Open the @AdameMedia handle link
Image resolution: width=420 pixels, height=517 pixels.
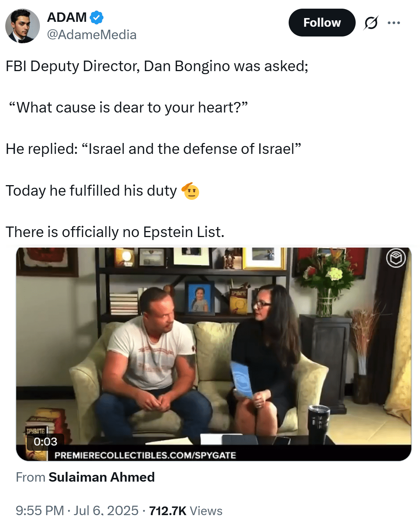tap(92, 35)
